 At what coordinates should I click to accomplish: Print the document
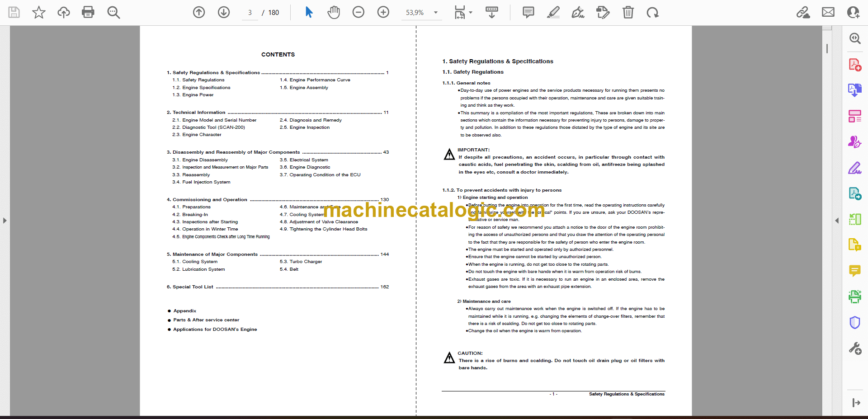click(x=88, y=12)
